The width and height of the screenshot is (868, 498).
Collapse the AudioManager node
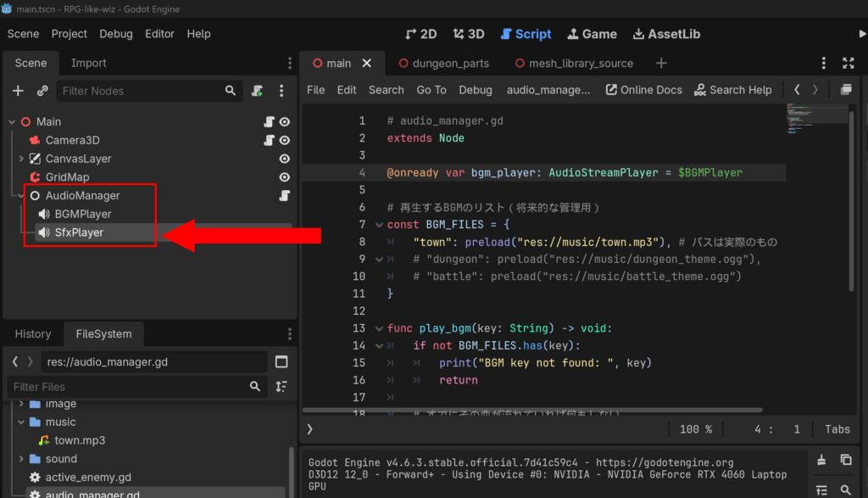[21, 195]
